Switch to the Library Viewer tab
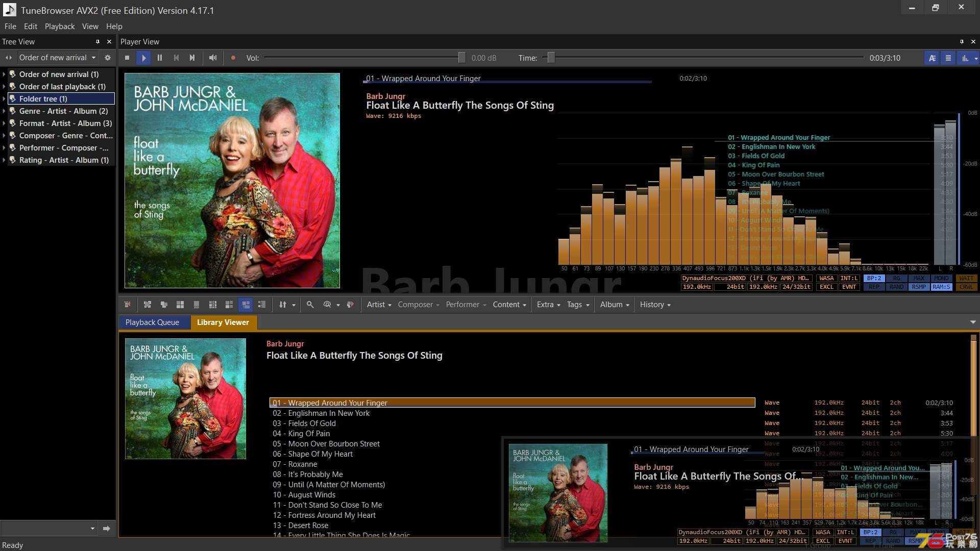 click(x=223, y=322)
